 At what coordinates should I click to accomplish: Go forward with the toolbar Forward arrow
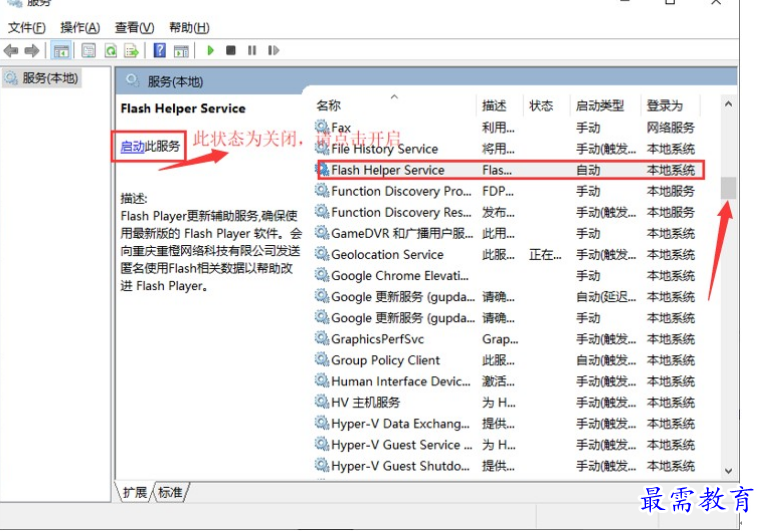[32, 51]
